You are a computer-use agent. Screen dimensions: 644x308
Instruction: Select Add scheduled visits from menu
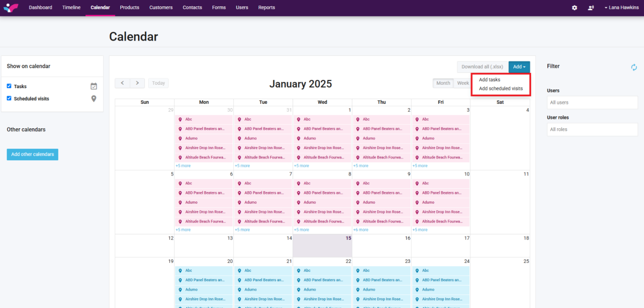point(500,89)
